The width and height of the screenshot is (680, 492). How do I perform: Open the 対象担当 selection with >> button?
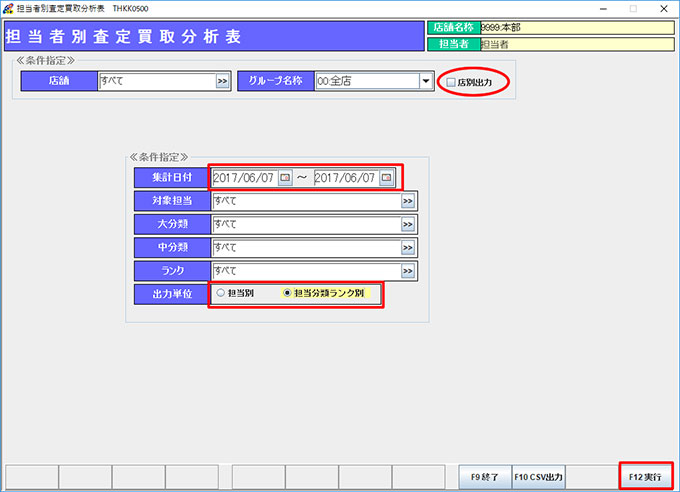coord(408,201)
